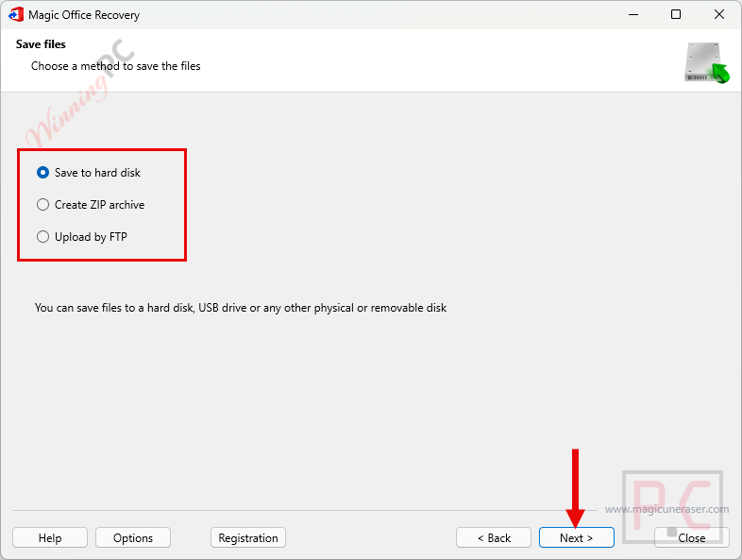742x560 pixels.
Task: Click 'Choose a method to save the files' text
Action: (x=116, y=66)
